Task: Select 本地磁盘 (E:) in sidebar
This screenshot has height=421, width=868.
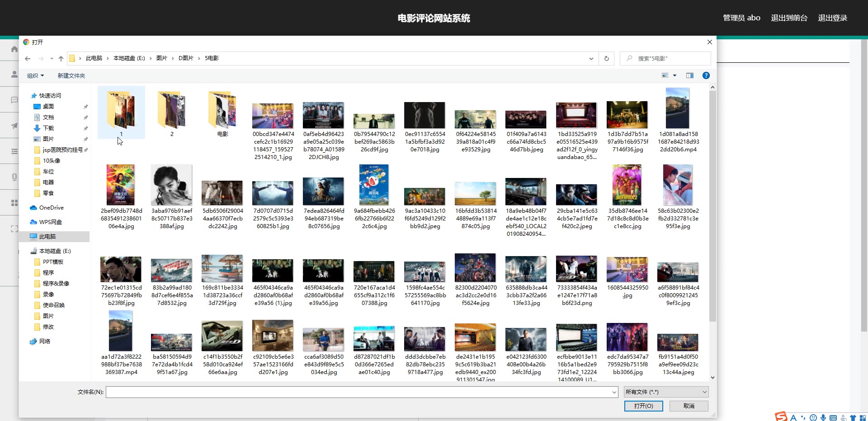Action: [55, 251]
